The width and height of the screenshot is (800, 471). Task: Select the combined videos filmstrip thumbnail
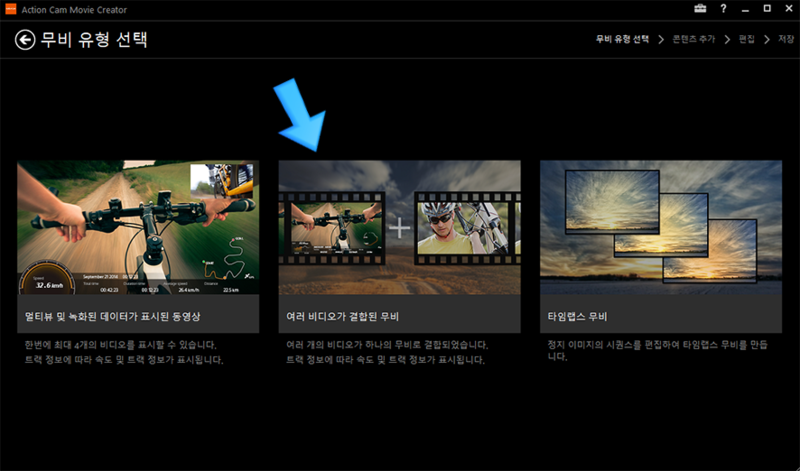[x=399, y=227]
